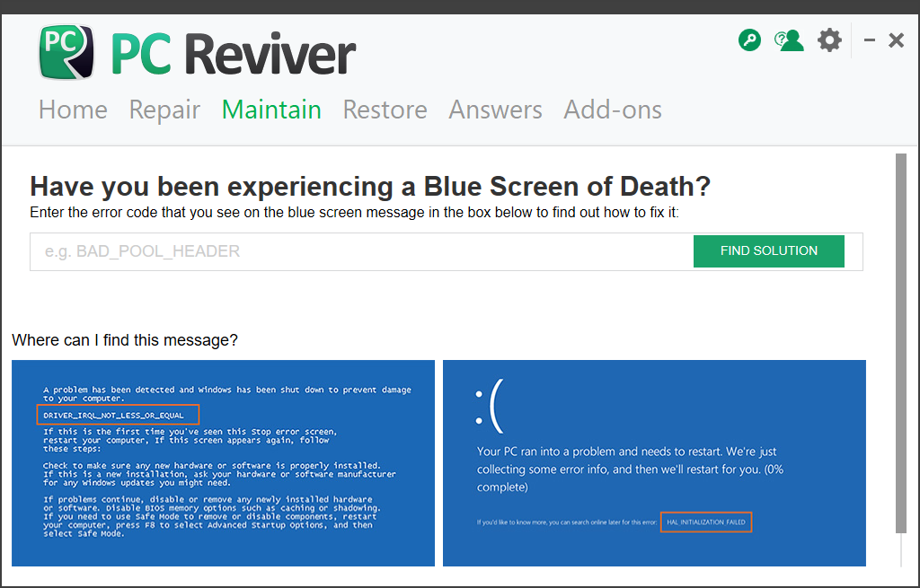Go to the Home tab
Screen dimensions: 920x588
[x=73, y=110]
